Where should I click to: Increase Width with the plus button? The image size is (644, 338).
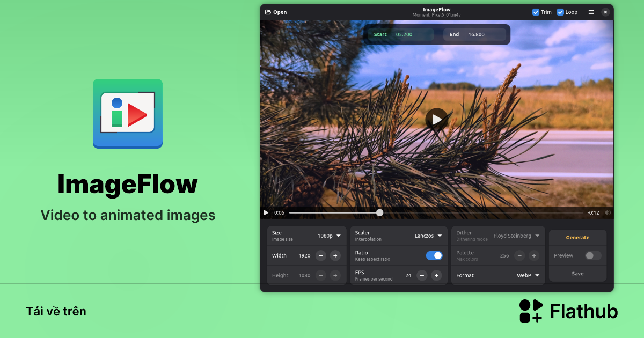click(x=335, y=255)
